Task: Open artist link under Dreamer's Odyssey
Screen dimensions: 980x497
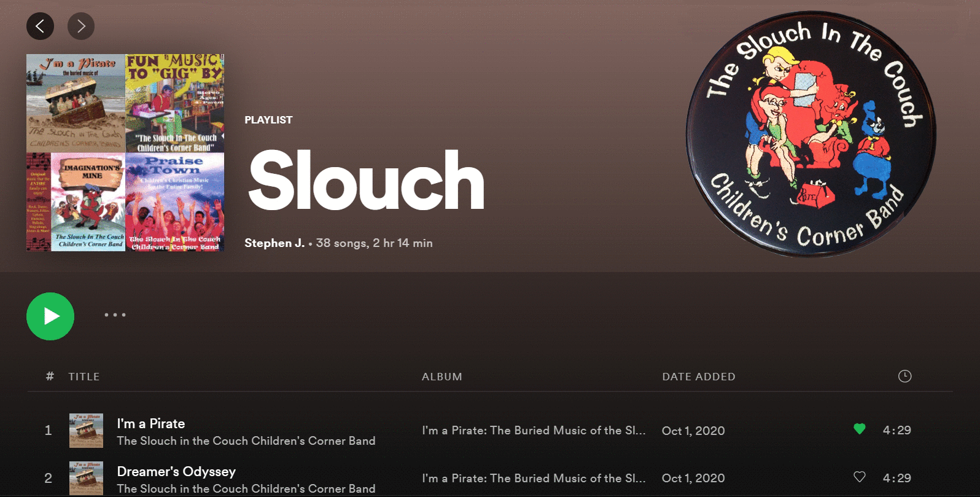Action: point(246,488)
